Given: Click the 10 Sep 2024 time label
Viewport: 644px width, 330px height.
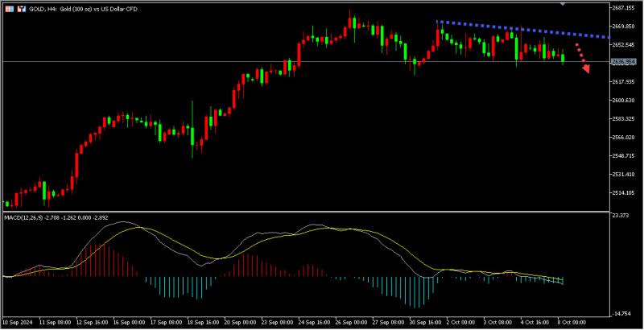Looking at the screenshot, I should click(18, 323).
